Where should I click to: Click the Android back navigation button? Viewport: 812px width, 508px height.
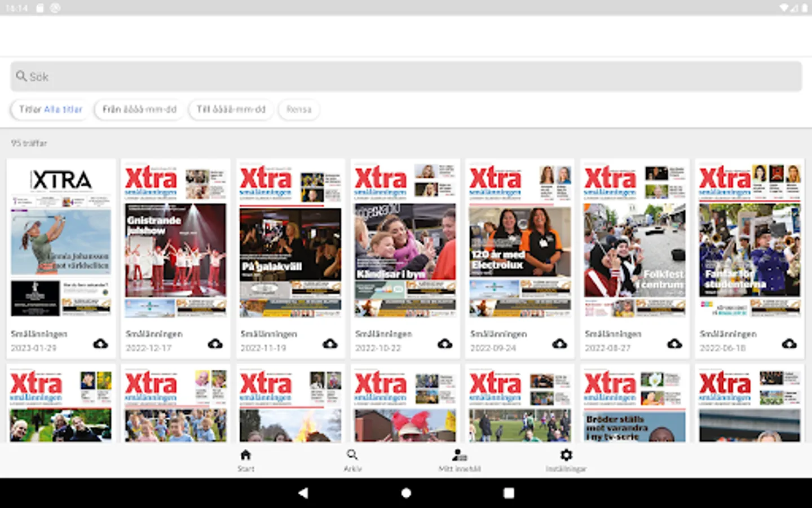[303, 493]
